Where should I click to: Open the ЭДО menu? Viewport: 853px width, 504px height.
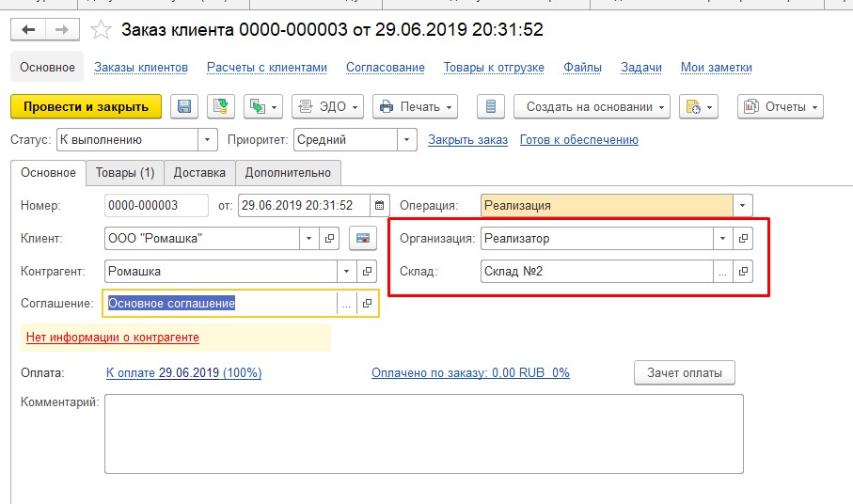(328, 106)
